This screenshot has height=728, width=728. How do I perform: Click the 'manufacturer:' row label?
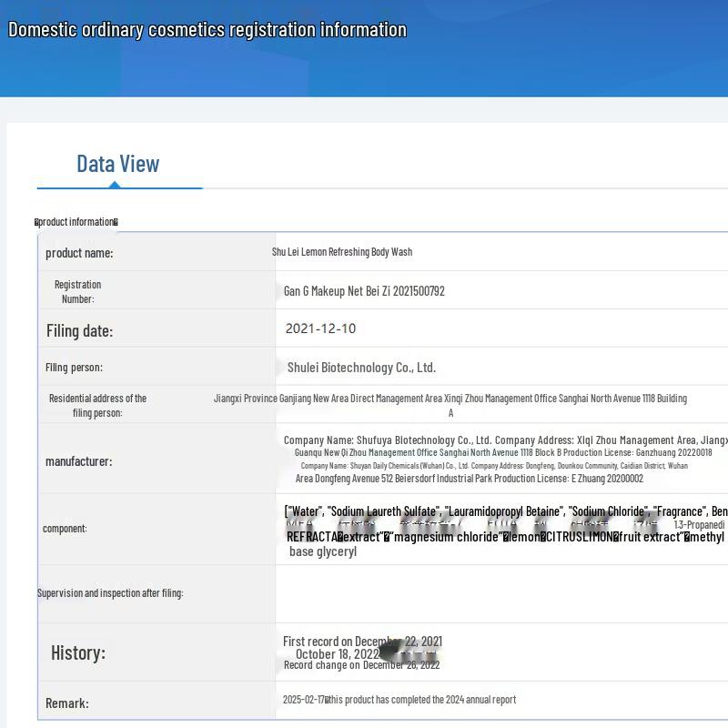pos(79,461)
